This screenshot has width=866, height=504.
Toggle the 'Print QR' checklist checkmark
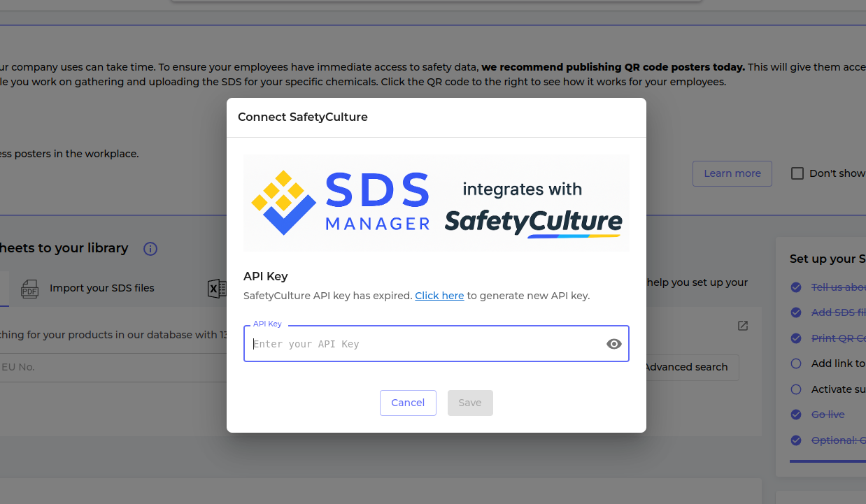click(796, 338)
